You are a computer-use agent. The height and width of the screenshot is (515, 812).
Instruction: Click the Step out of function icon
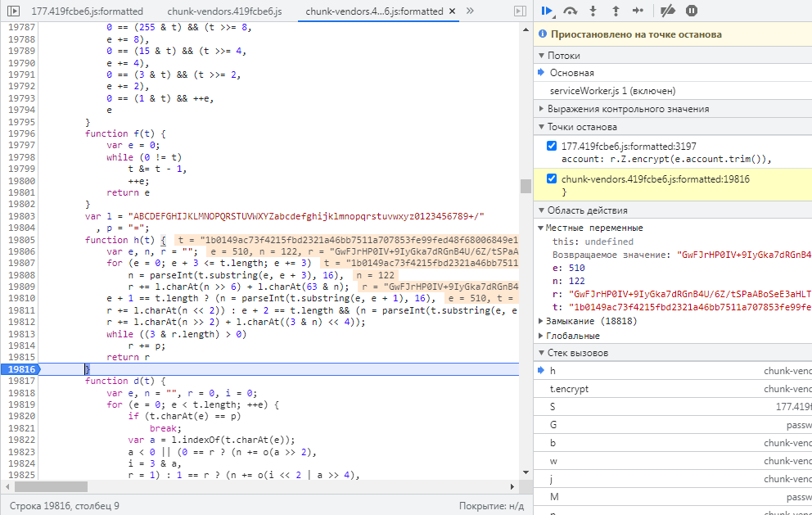[615, 11]
